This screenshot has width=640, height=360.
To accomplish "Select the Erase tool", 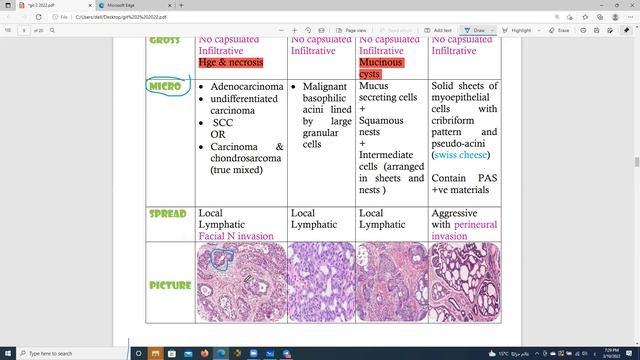I will click(559, 30).
